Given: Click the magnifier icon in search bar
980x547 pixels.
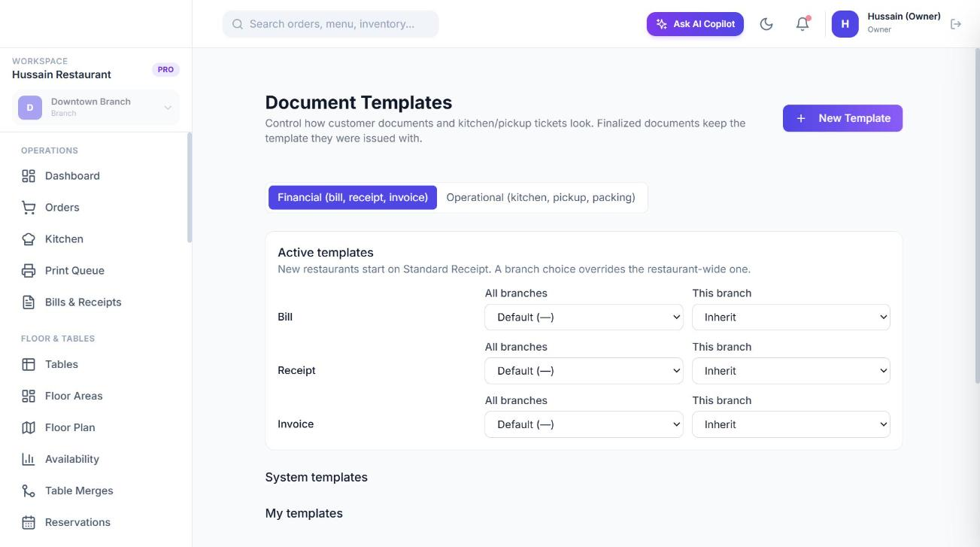Looking at the screenshot, I should point(238,24).
